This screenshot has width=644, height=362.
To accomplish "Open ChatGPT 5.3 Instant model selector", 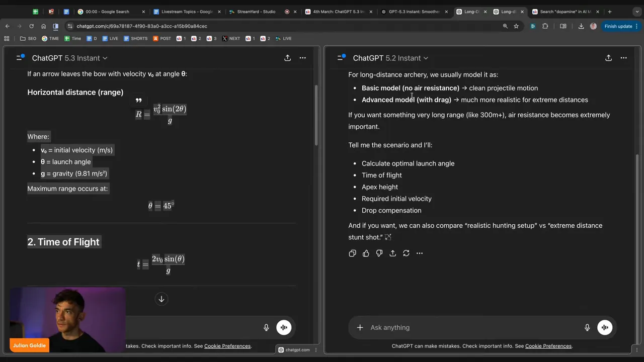I will click(x=69, y=58).
